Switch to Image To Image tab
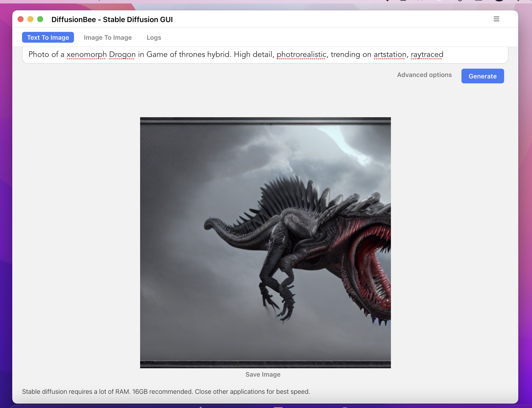 (108, 37)
